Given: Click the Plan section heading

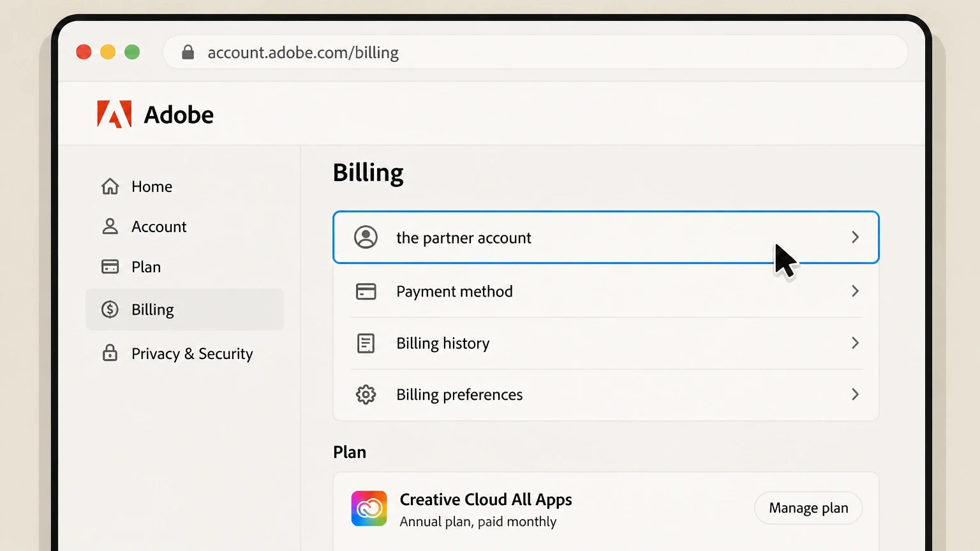Looking at the screenshot, I should point(350,452).
